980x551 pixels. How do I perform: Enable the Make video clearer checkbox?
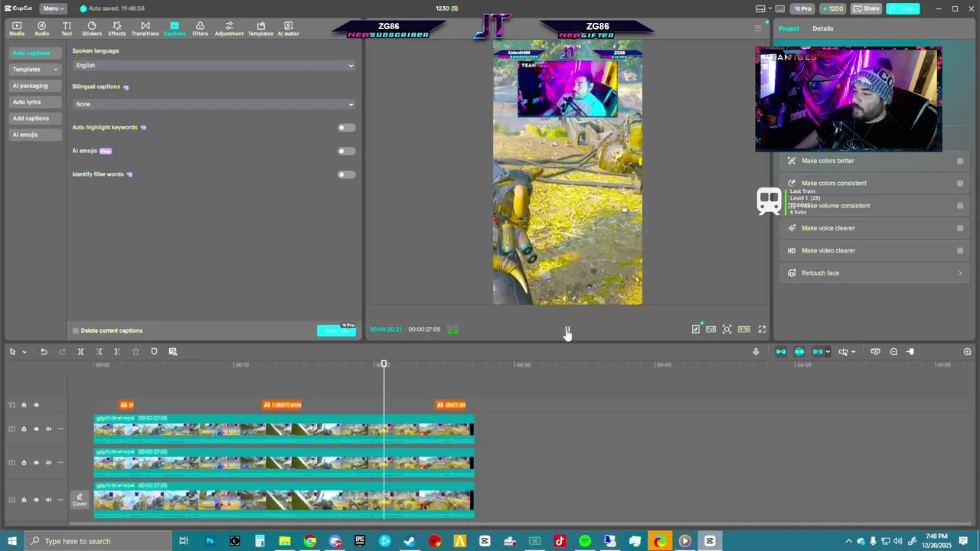(960, 250)
